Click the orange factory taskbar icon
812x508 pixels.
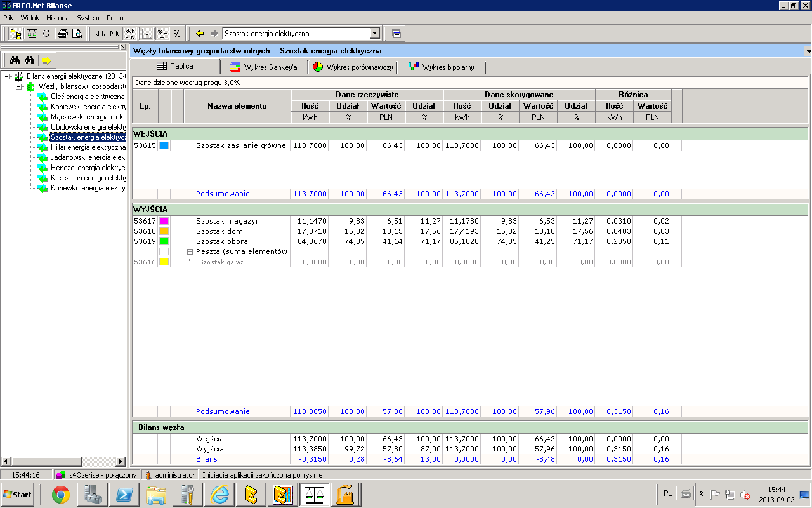tap(346, 494)
